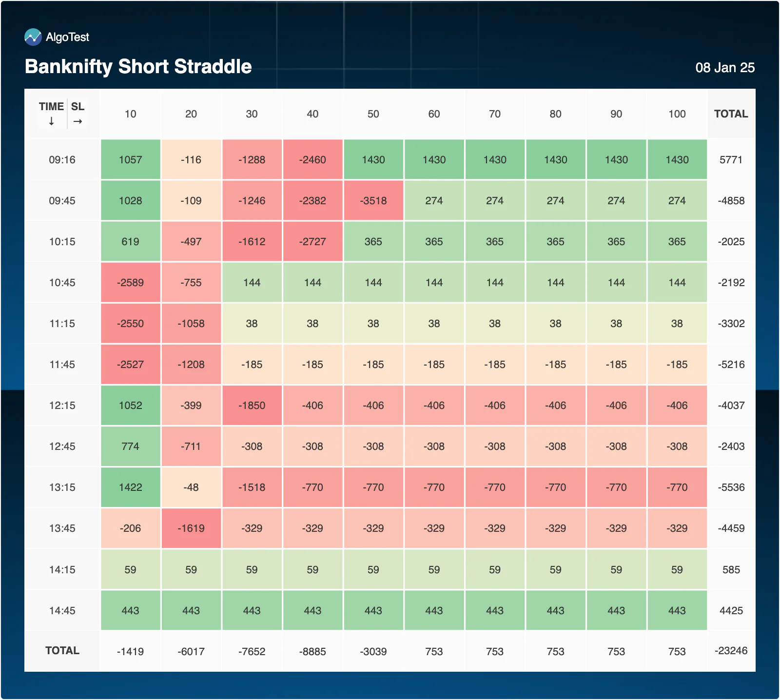Select cell -1619 in 13:45 row
This screenshot has height=700, width=780.
pyautogui.click(x=191, y=528)
